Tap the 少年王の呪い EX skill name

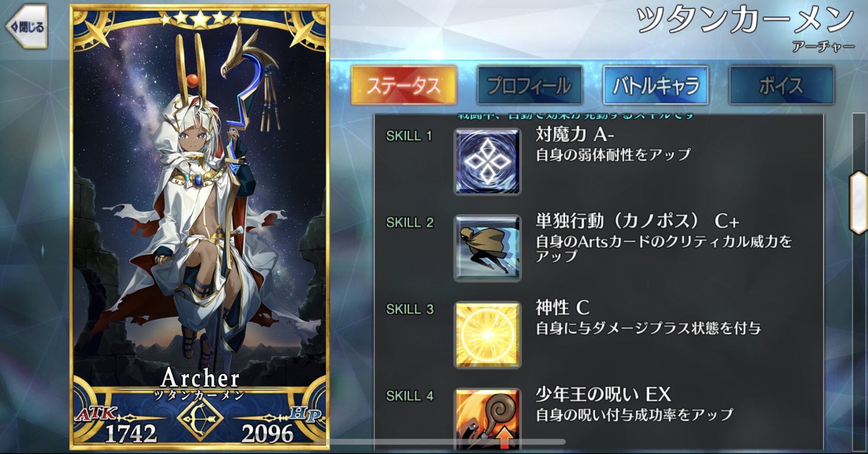603,394
